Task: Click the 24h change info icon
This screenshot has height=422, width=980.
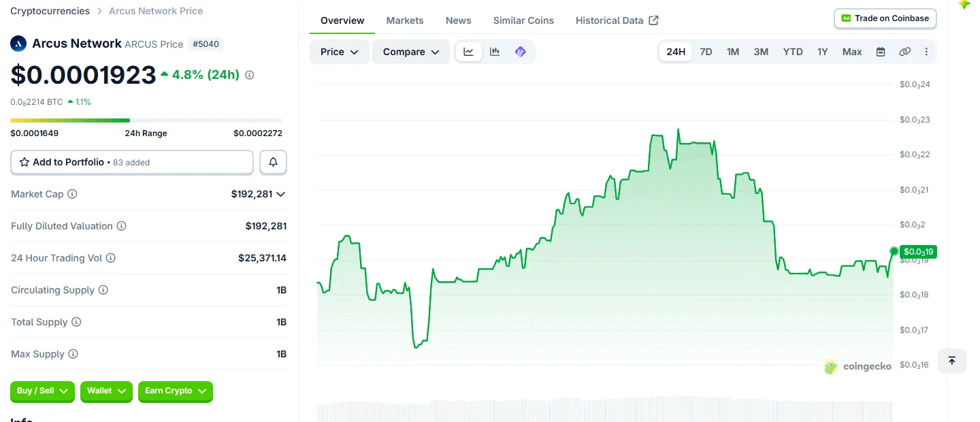Action: pos(249,75)
